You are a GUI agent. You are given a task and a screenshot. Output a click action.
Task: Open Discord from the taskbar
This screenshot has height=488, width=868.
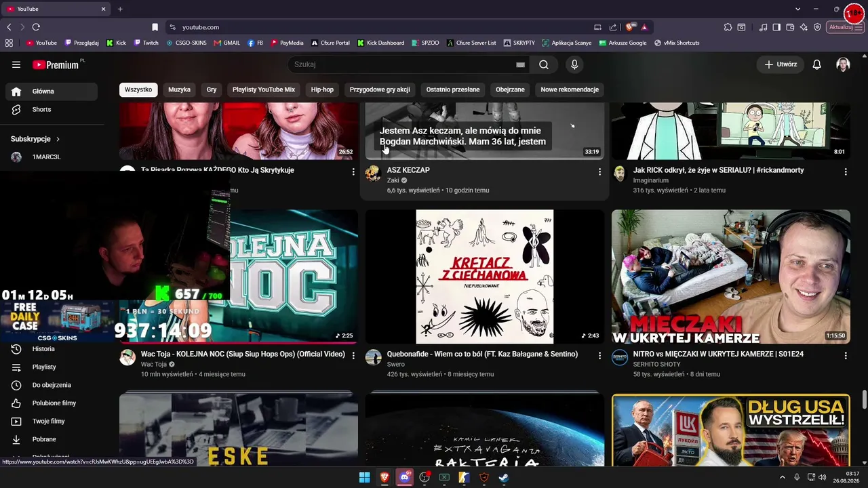coord(405,477)
